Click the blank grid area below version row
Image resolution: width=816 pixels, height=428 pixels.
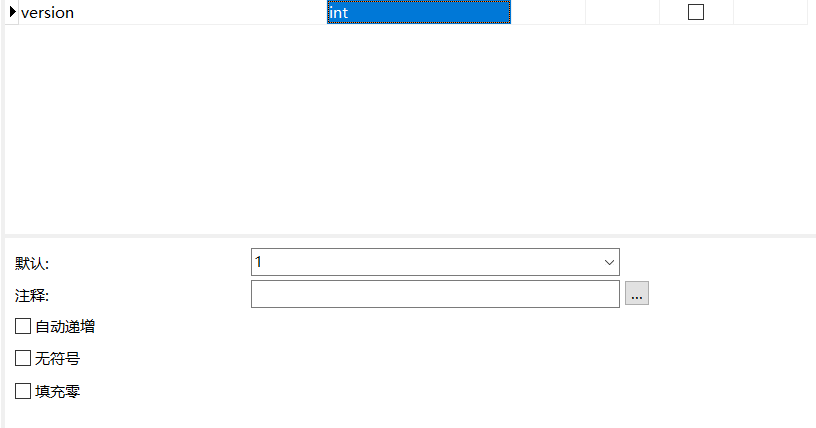click(x=406, y=129)
